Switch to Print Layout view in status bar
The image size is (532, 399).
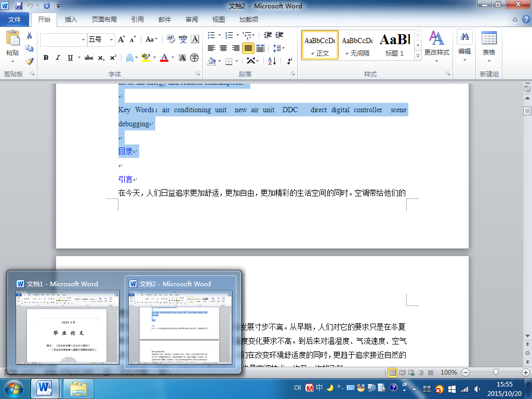coord(393,373)
